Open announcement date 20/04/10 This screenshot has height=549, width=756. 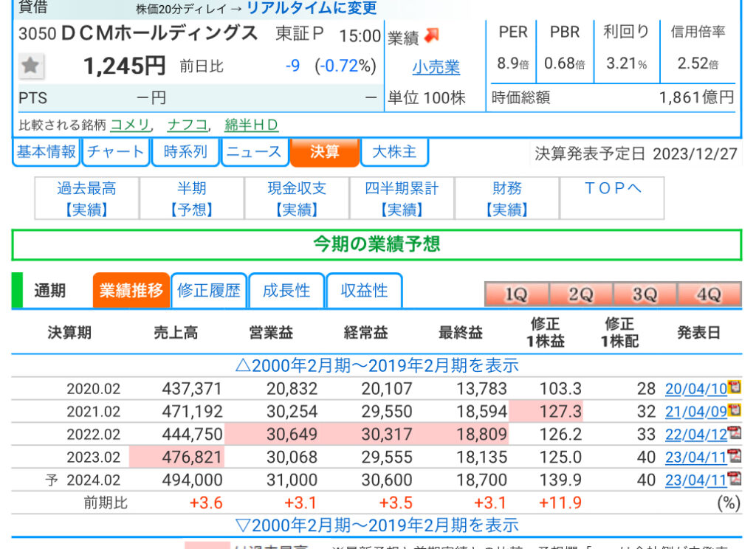point(696,388)
